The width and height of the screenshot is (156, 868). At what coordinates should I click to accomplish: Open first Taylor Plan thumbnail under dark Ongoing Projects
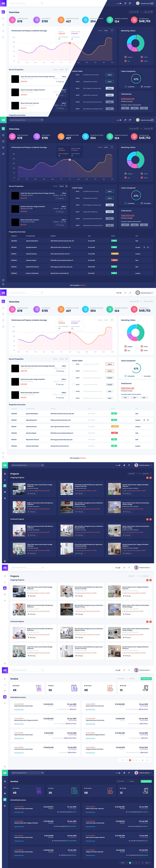tap(19, 489)
